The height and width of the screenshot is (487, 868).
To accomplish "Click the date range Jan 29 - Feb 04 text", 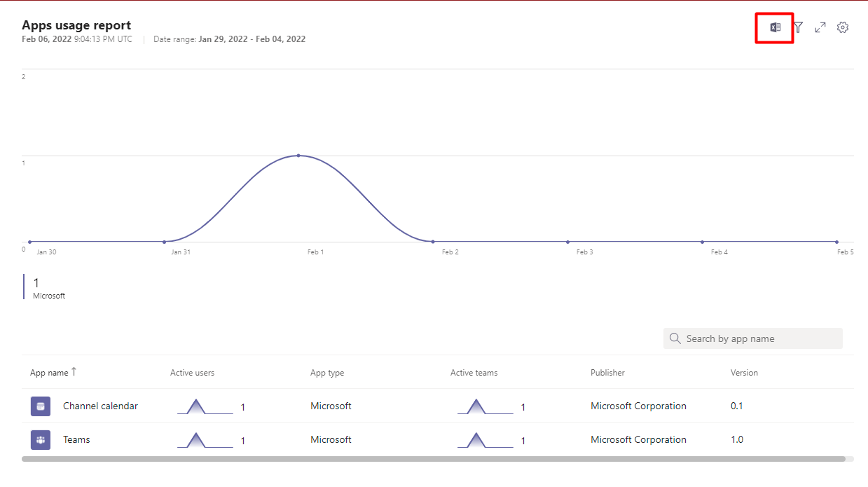I will 252,39.
